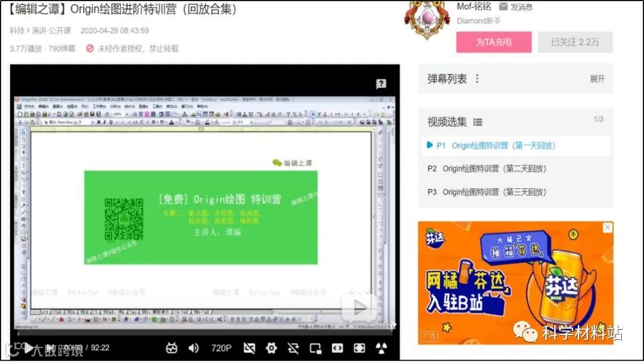Select P3 Origin绘图特训营 第三天回放

tap(516, 192)
